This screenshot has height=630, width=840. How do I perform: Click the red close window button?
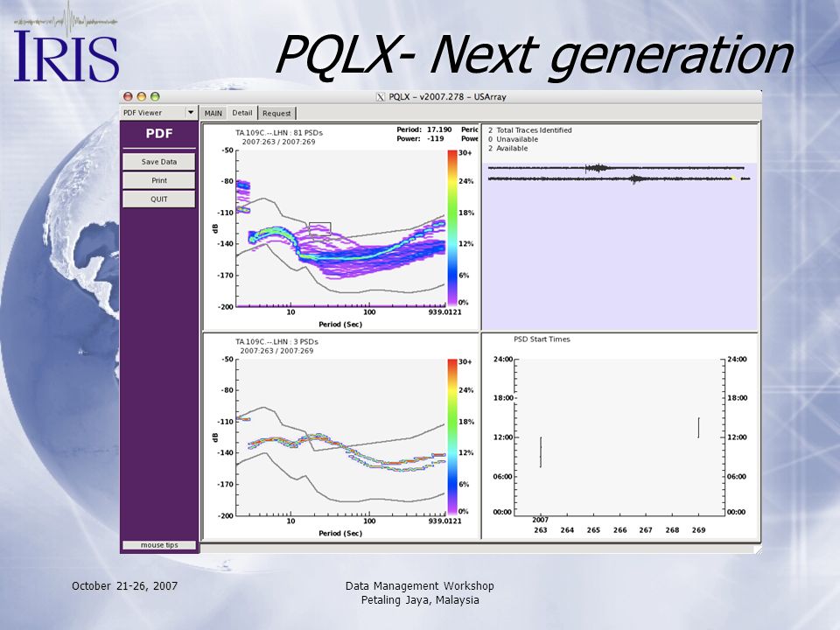click(128, 96)
